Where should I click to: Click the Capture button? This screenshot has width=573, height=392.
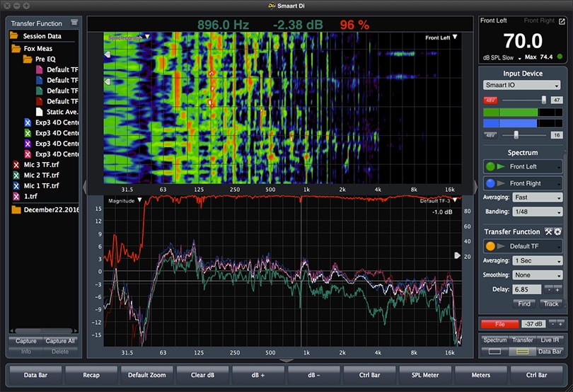coord(26,341)
